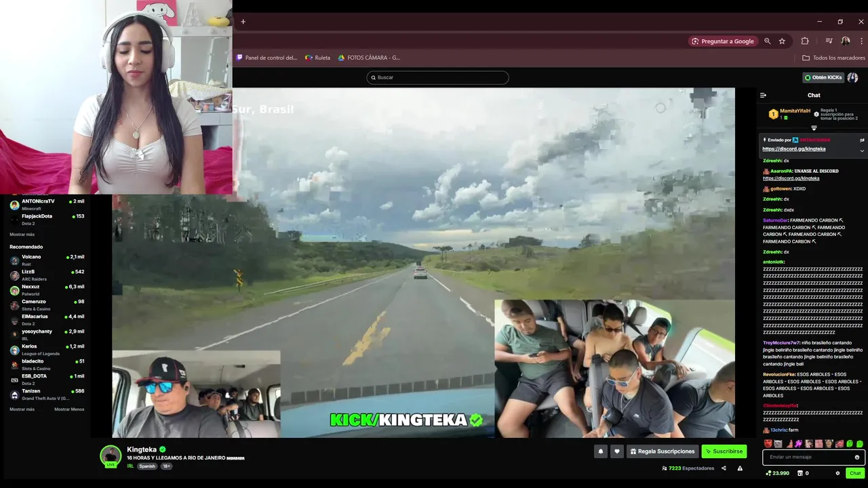Click Regala Suscripciones button

[x=663, y=451]
